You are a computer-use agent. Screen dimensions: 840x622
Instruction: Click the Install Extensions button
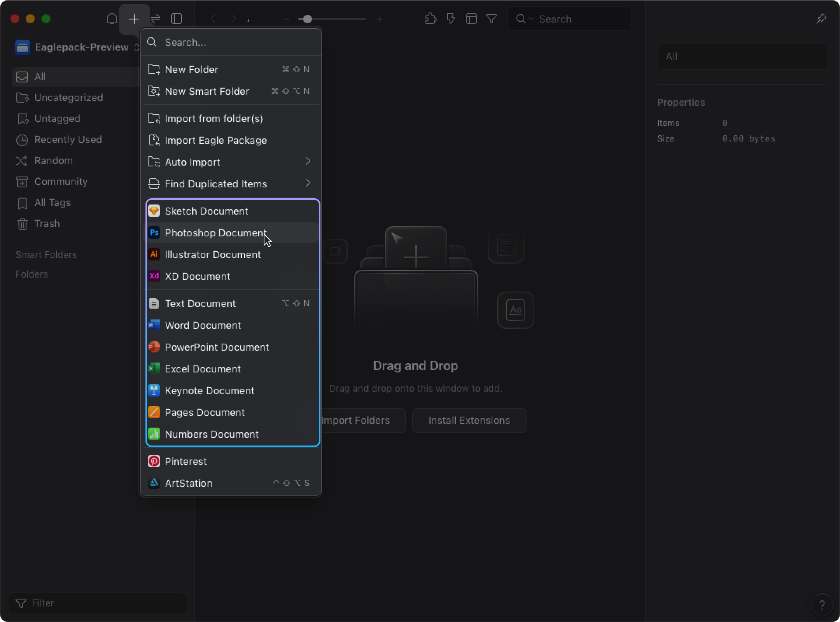pyautogui.click(x=469, y=420)
